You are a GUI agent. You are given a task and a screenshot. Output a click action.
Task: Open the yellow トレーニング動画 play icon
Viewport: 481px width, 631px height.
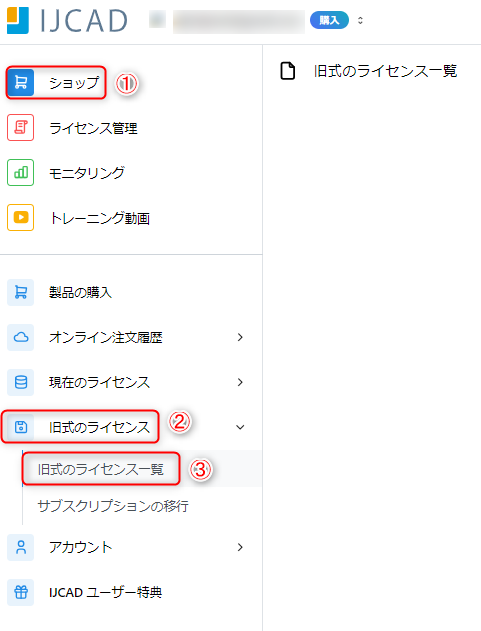(21, 218)
